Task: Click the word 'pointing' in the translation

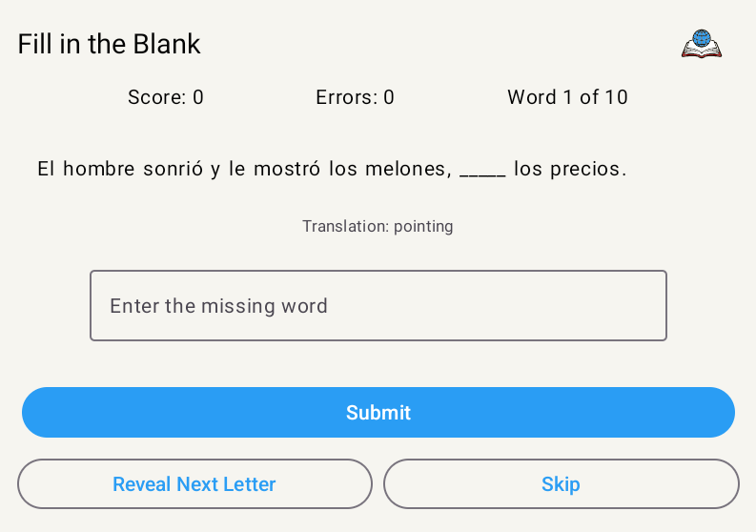Action: coord(423,227)
